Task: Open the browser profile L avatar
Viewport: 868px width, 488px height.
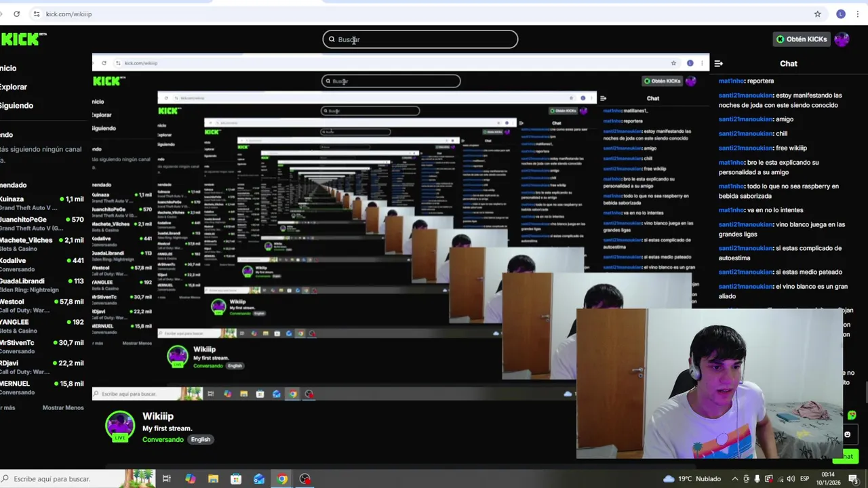Action: (x=841, y=14)
